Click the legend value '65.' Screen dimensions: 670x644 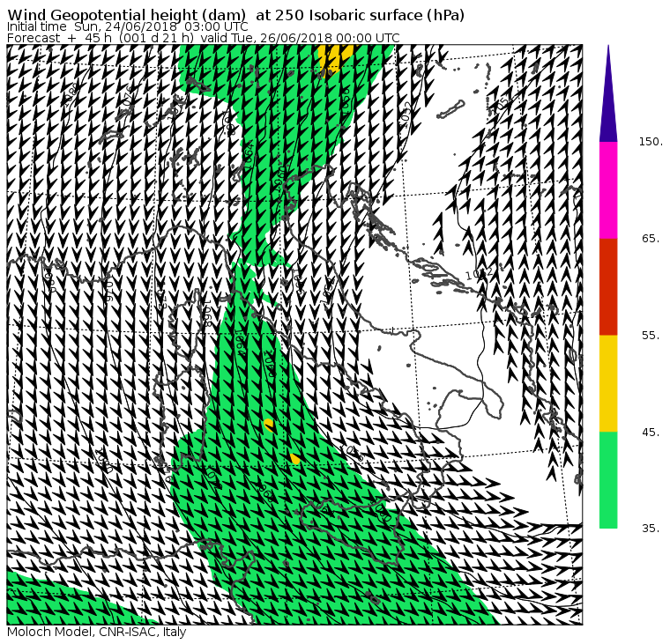[x=651, y=238]
